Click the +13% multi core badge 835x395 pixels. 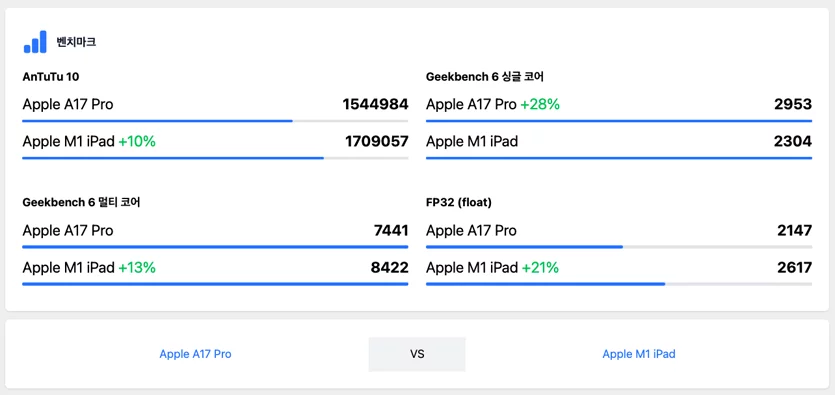pos(137,268)
